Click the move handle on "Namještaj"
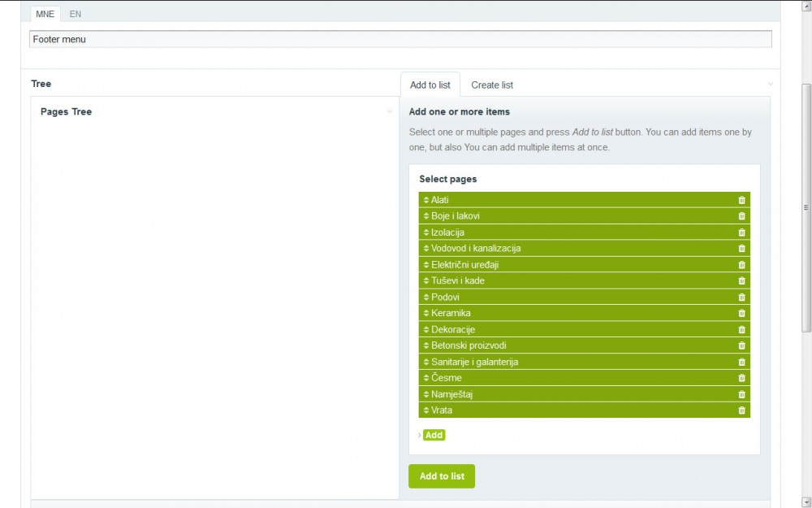 pyautogui.click(x=425, y=394)
